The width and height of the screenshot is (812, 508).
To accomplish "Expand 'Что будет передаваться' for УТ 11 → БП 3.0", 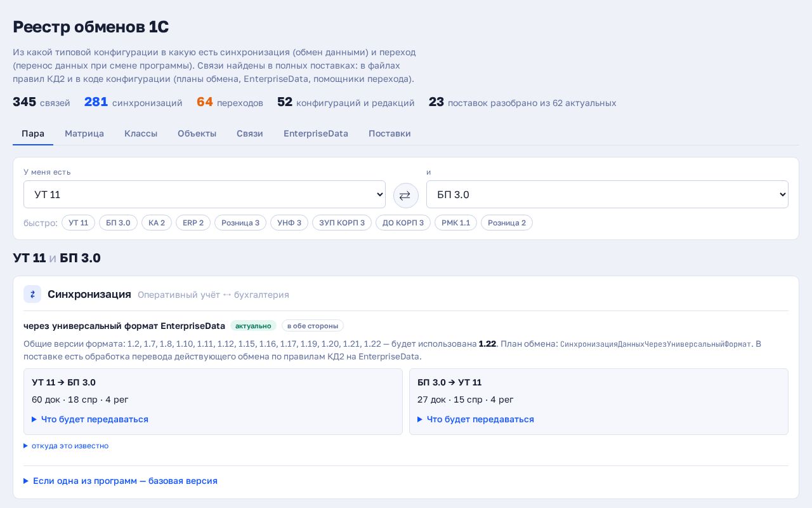I will click(90, 419).
